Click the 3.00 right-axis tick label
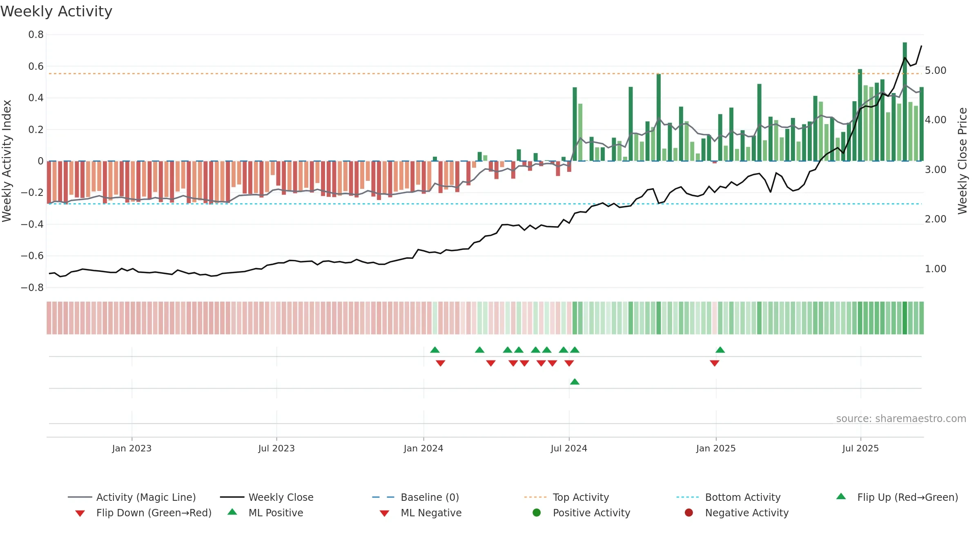Screen dimensions: 980x551 pyautogui.click(x=935, y=170)
